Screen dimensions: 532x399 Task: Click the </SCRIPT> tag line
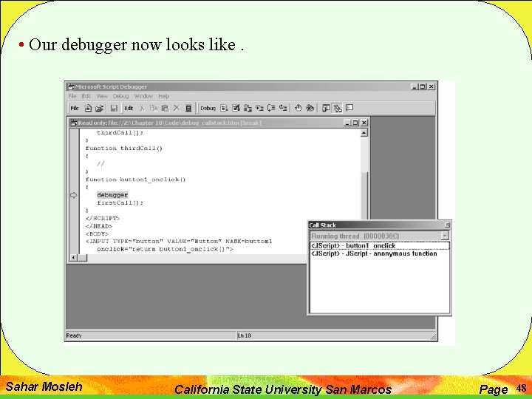coord(103,219)
